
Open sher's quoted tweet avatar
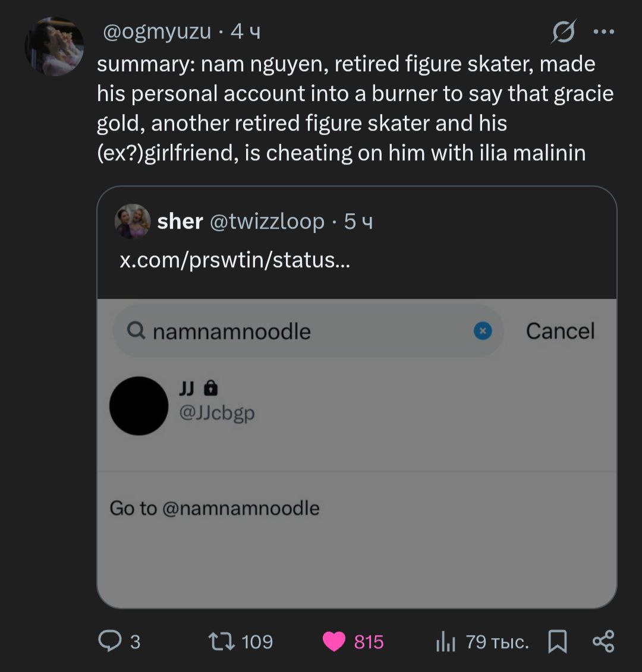(x=133, y=222)
